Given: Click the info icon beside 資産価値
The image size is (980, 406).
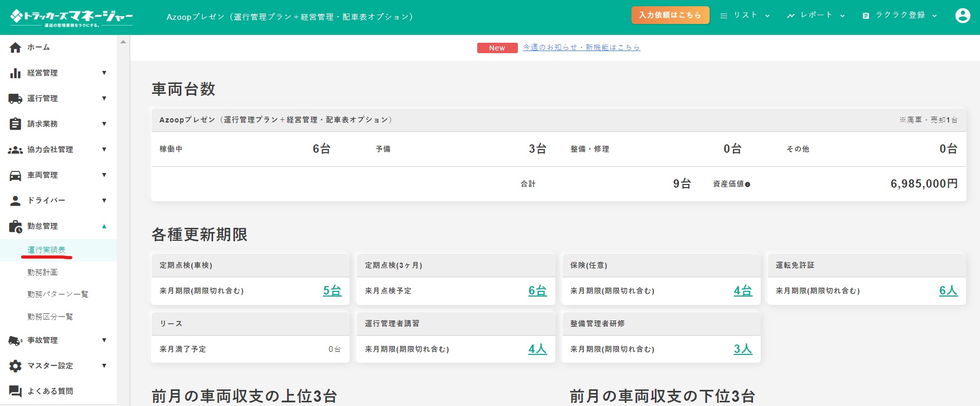Looking at the screenshot, I should point(748,184).
